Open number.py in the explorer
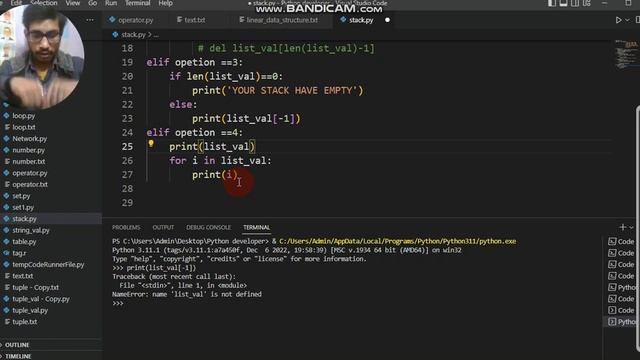The height and width of the screenshot is (360, 640). point(29,150)
